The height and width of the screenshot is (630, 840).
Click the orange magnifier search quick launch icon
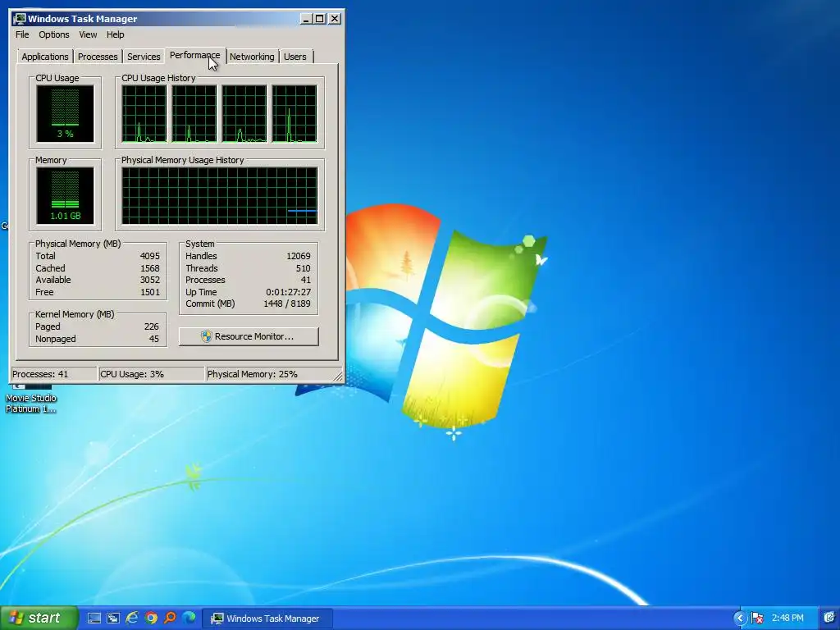(x=170, y=619)
